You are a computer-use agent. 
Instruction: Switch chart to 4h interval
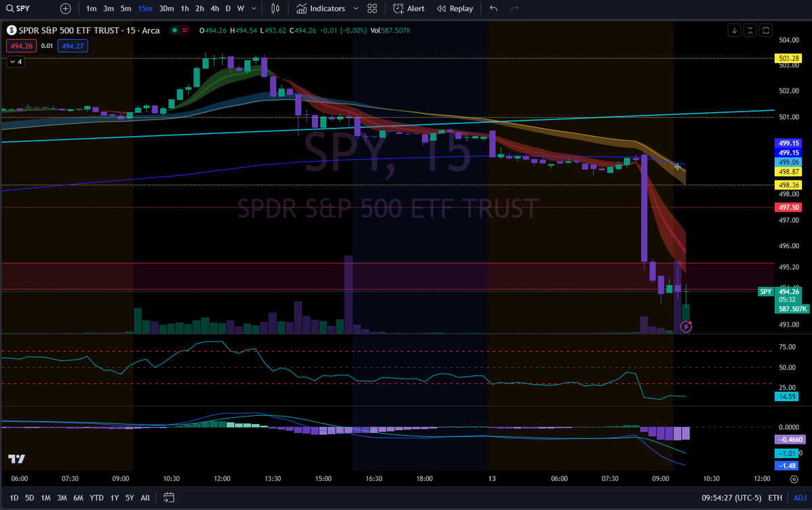point(215,9)
